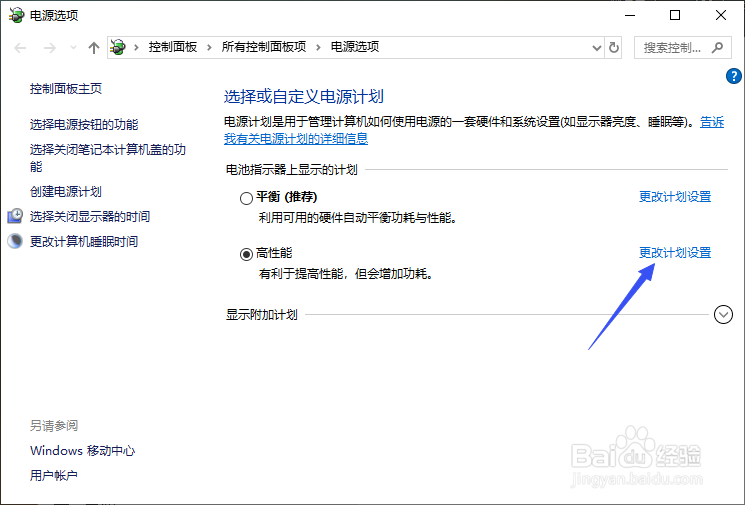This screenshot has height=505, width=745.
Task: Open Windows 移动中心 link
Action: point(83,450)
